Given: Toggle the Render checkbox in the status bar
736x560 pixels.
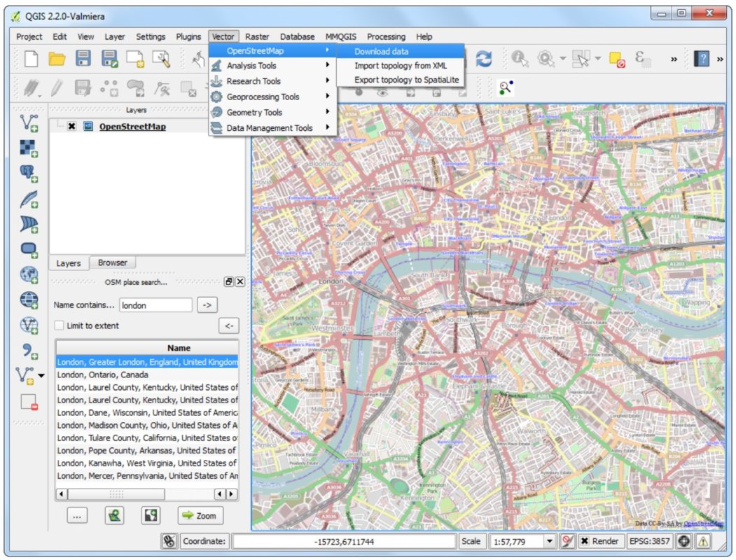Looking at the screenshot, I should point(587,540).
